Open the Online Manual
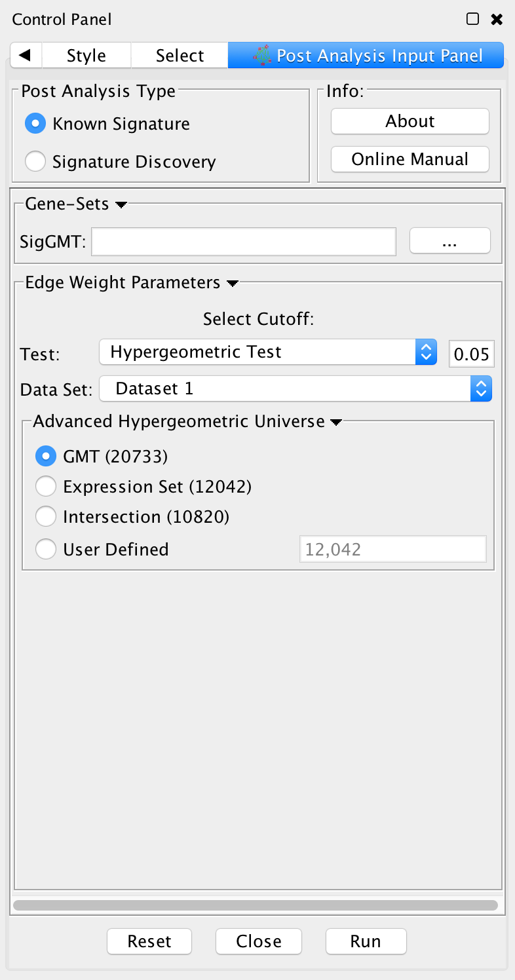Viewport: 515px width, 980px height. [x=410, y=159]
